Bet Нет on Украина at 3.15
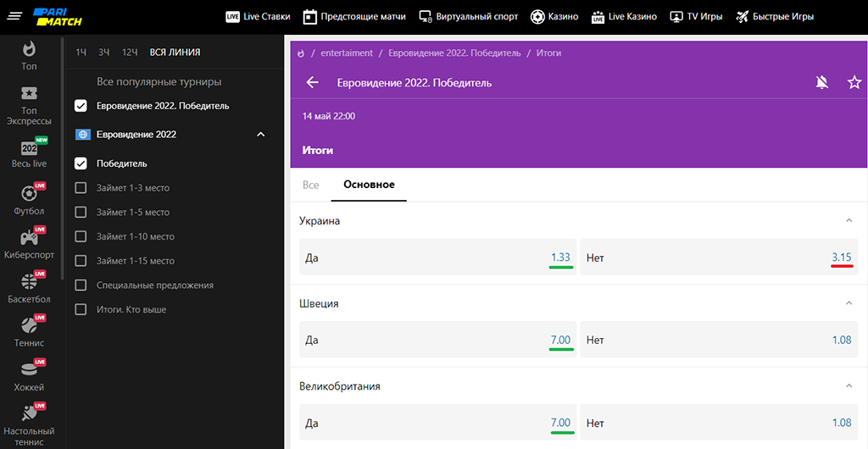 tap(719, 258)
